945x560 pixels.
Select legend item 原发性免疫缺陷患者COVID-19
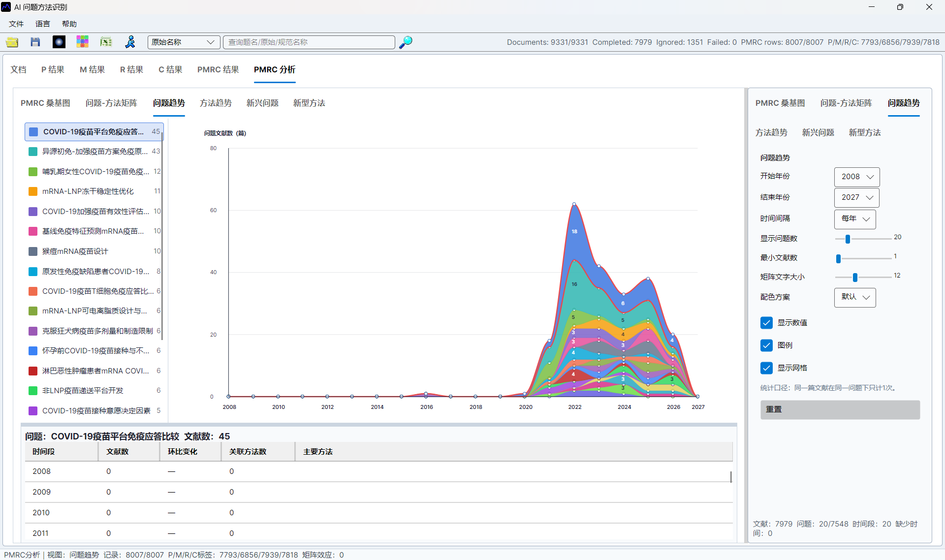coord(94,272)
